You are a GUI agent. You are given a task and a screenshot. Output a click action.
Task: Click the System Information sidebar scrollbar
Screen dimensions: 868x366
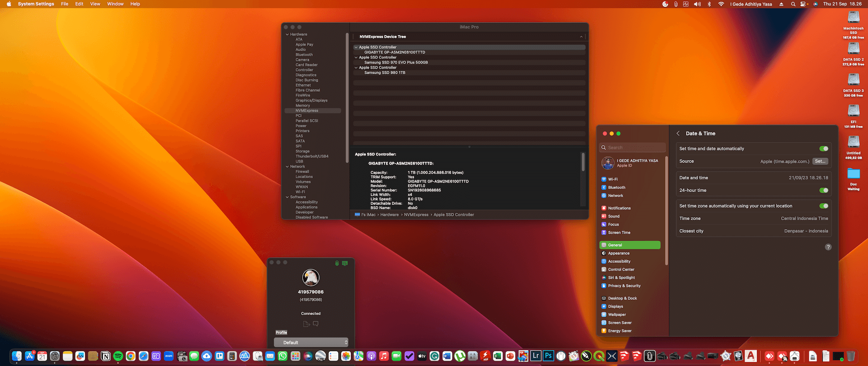(x=347, y=98)
